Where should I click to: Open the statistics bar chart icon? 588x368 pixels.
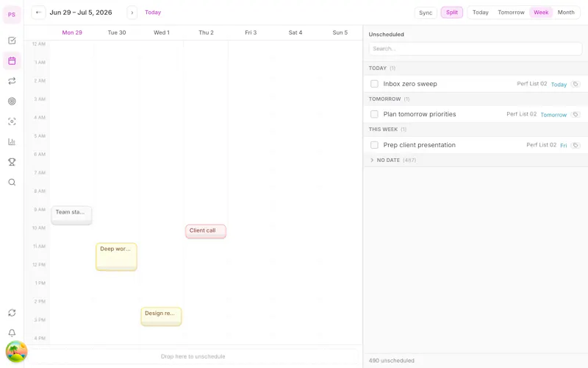coord(12,141)
